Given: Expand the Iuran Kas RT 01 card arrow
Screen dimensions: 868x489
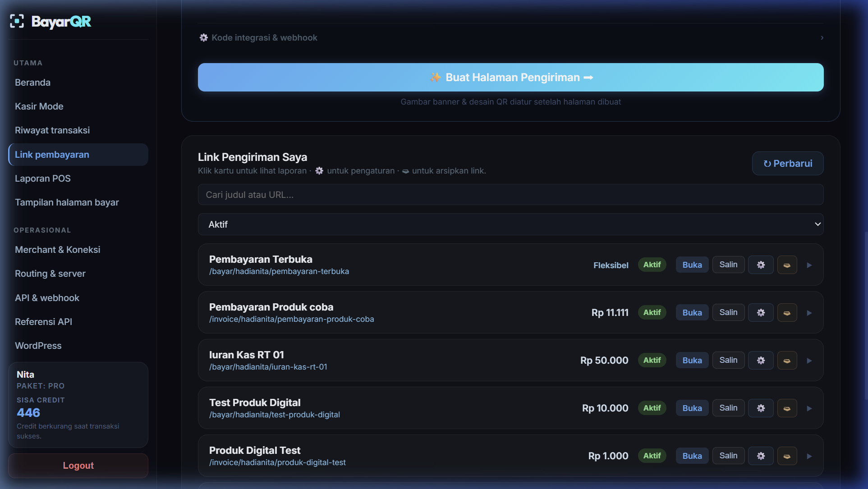Looking at the screenshot, I should click(x=809, y=361).
